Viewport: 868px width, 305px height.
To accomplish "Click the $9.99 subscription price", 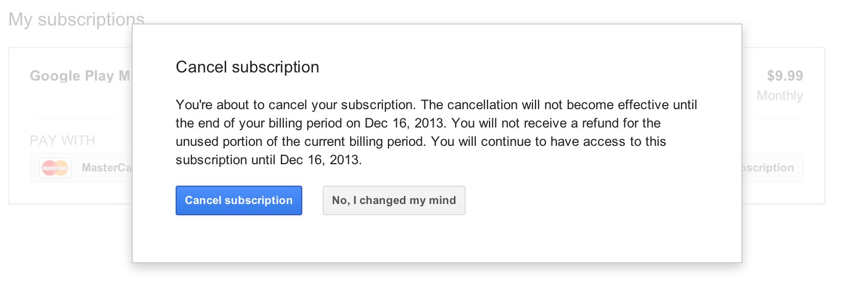I will click(784, 76).
